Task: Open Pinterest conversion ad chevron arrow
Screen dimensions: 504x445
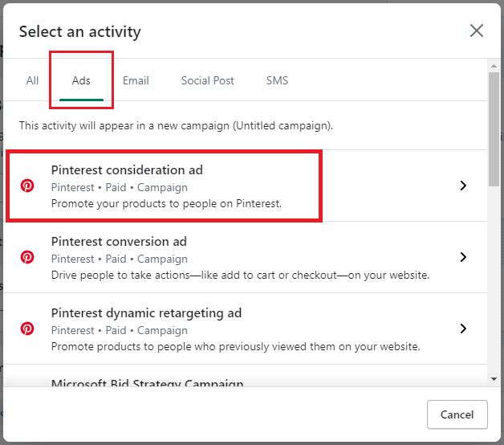Action: pyautogui.click(x=463, y=257)
